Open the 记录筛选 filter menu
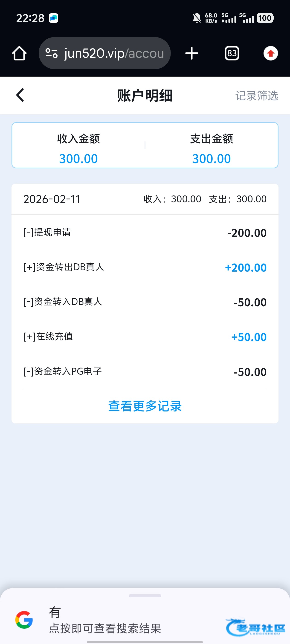Screen dimensions: 290x644 256,95
